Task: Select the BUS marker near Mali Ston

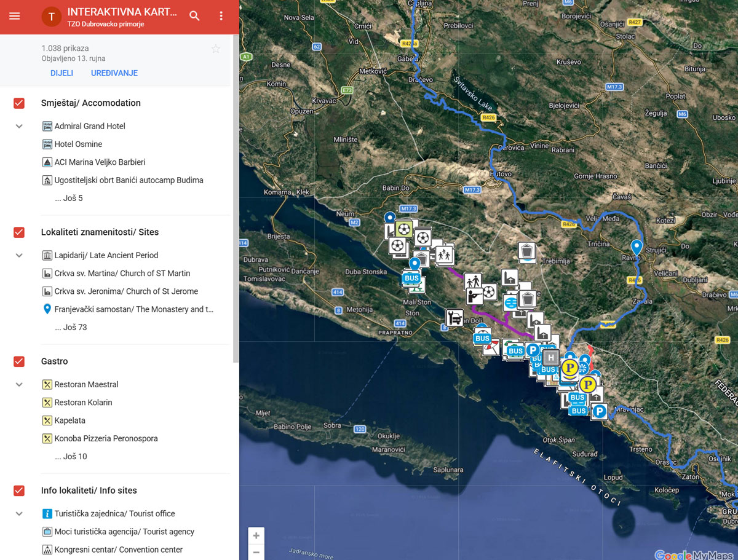Action: (411, 278)
